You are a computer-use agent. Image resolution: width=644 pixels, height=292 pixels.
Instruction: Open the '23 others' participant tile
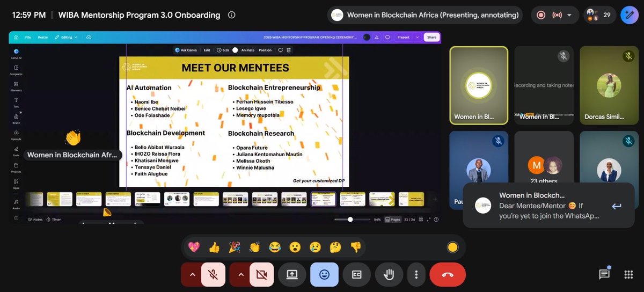[x=544, y=170]
